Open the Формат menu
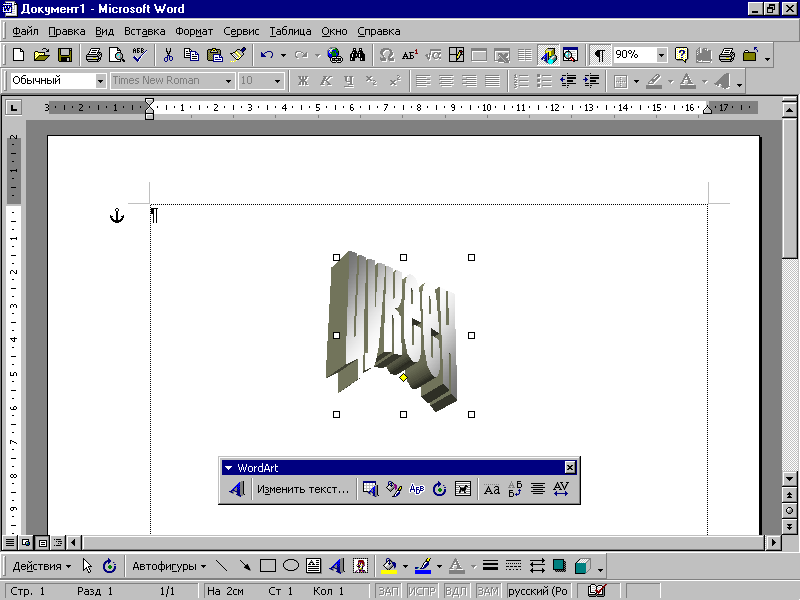The width and height of the screenshot is (800, 600). pos(194,31)
